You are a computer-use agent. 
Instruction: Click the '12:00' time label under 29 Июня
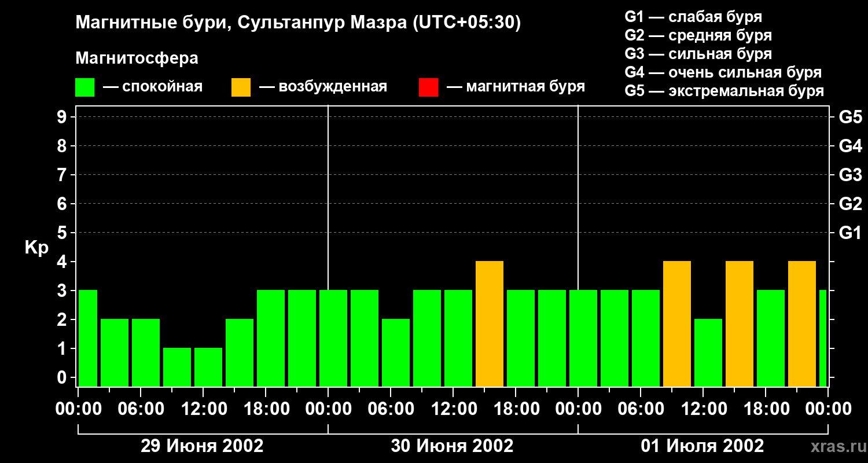[203, 409]
